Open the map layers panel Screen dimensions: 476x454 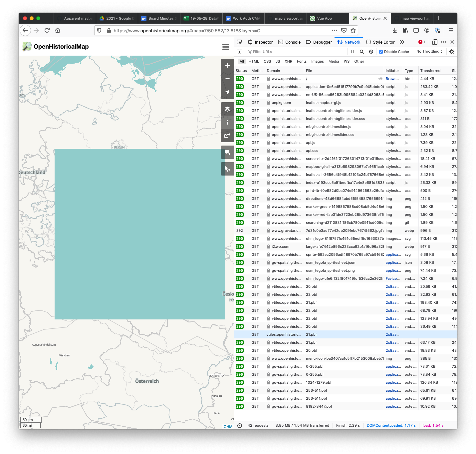click(x=227, y=109)
